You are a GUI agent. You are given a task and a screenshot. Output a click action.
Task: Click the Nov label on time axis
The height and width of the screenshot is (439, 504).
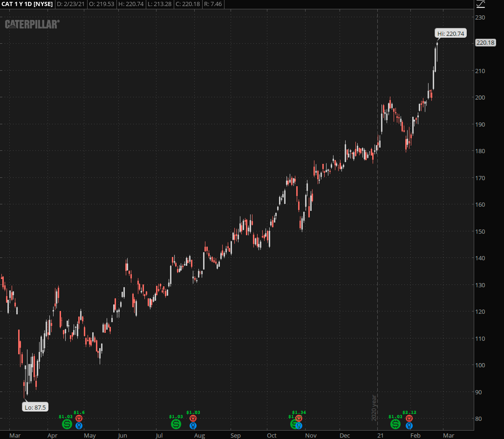(311, 435)
